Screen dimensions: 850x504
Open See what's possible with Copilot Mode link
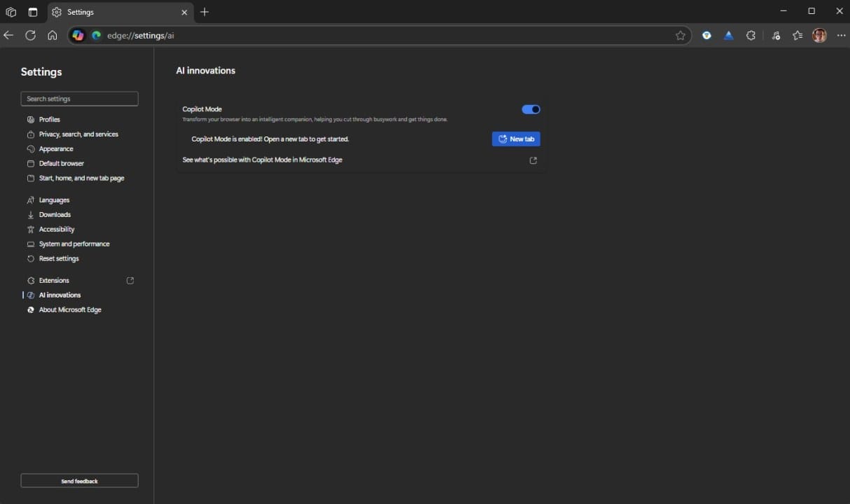pyautogui.click(x=263, y=160)
